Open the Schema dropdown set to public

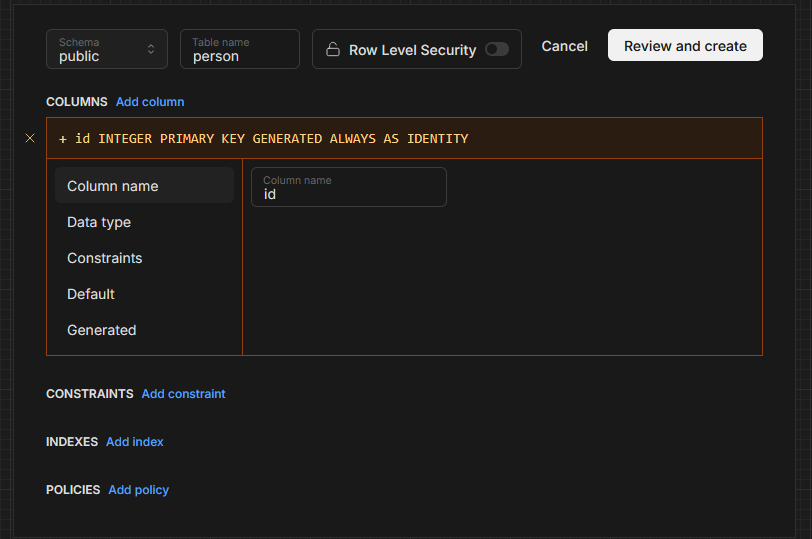107,49
